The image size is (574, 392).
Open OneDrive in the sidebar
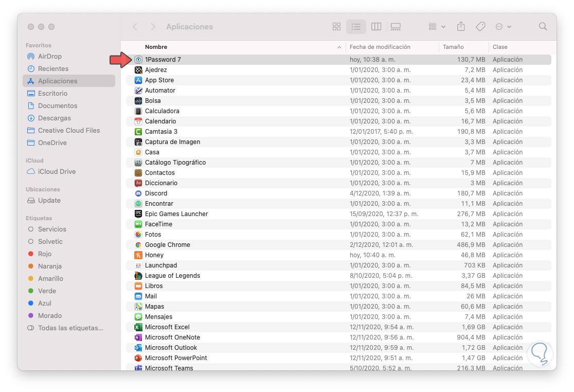[52, 142]
